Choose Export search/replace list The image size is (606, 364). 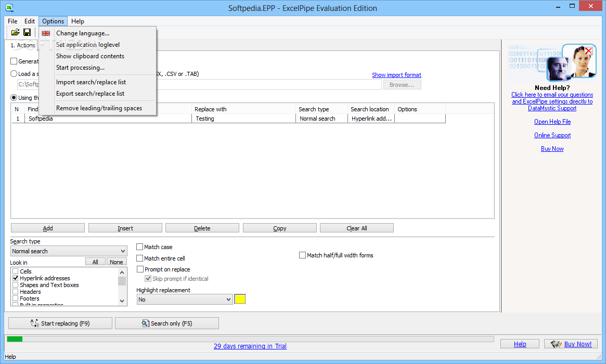click(x=90, y=94)
